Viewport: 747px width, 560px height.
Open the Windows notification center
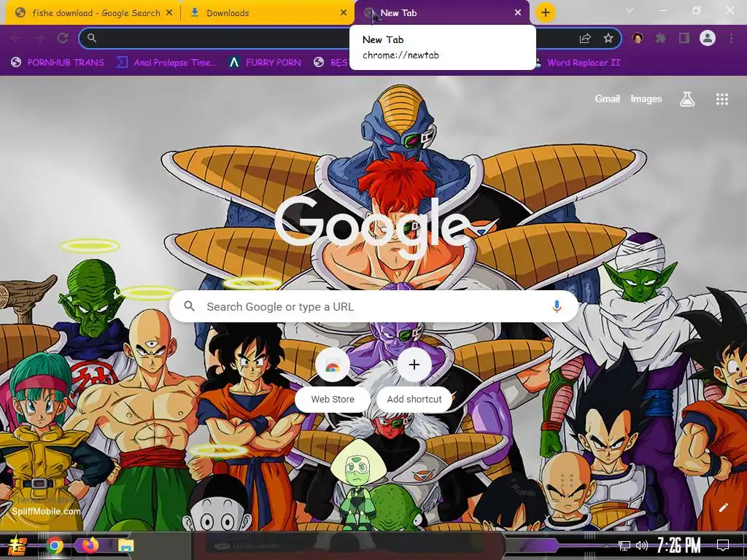(723, 545)
